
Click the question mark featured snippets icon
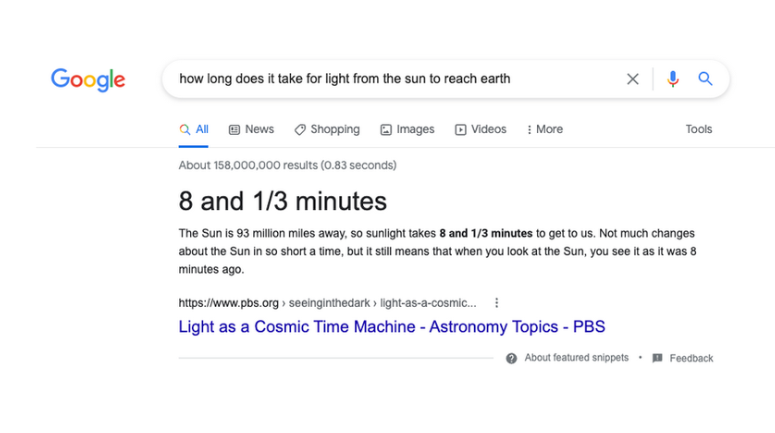[512, 358]
